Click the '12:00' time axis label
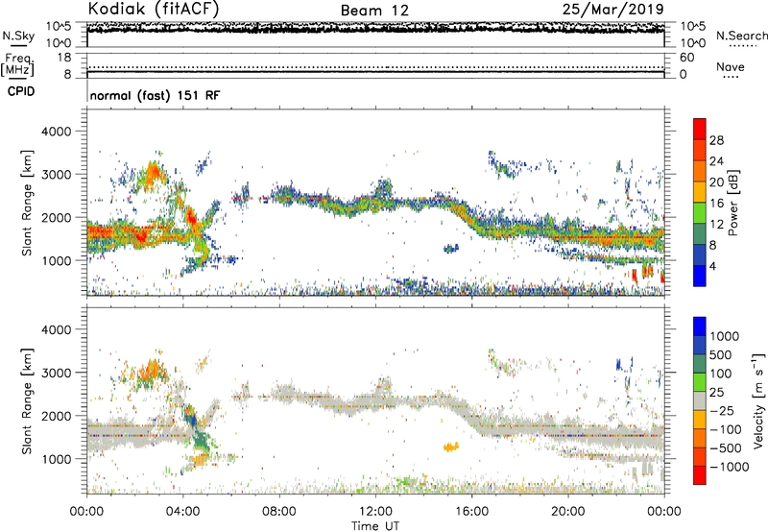 375,512
